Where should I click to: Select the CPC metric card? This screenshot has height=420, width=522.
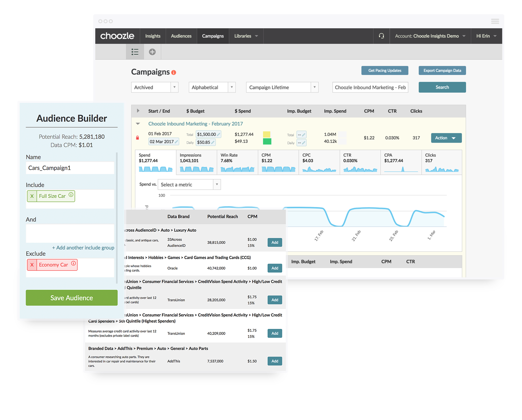click(x=319, y=162)
